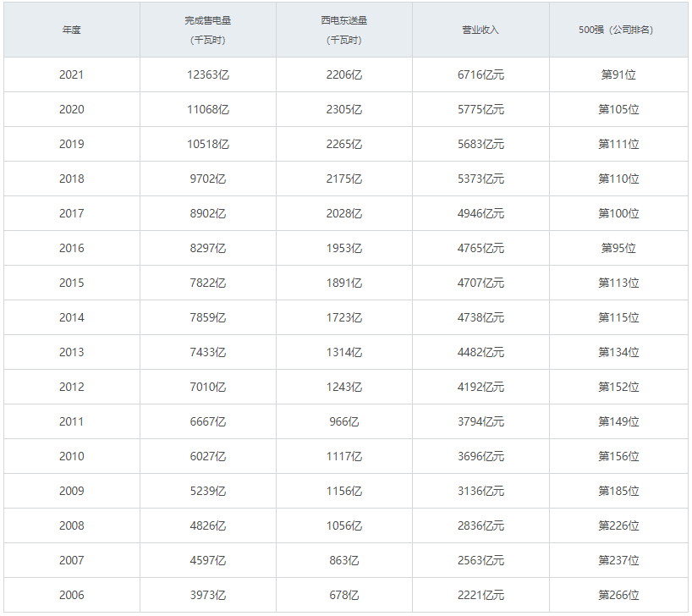
Task: Click the 1056亿 cell
Action: point(344,525)
